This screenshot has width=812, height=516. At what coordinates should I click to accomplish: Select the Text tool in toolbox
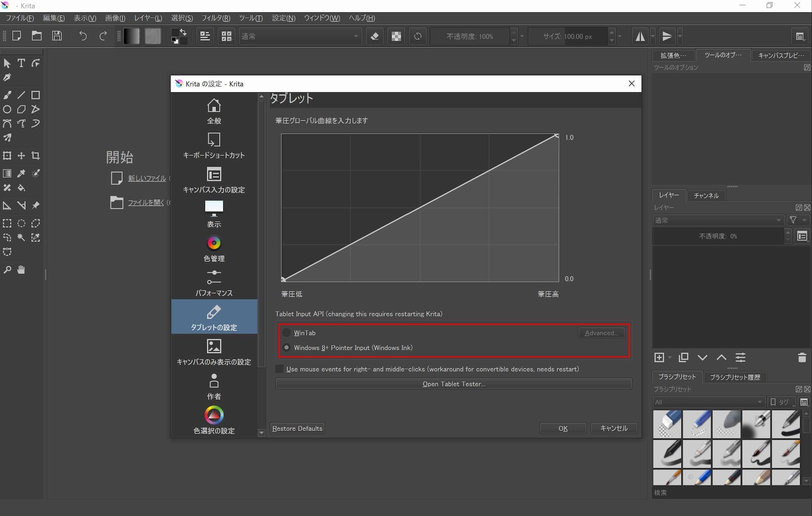(21, 63)
